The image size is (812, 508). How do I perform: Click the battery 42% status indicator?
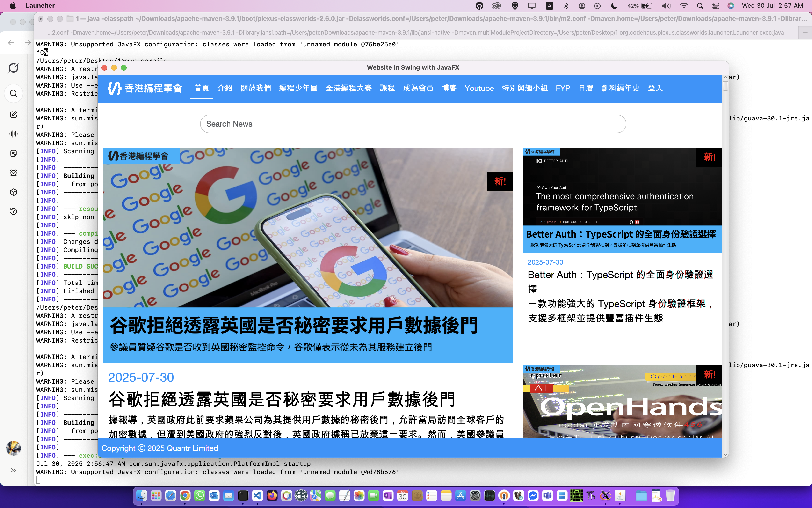[640, 6]
